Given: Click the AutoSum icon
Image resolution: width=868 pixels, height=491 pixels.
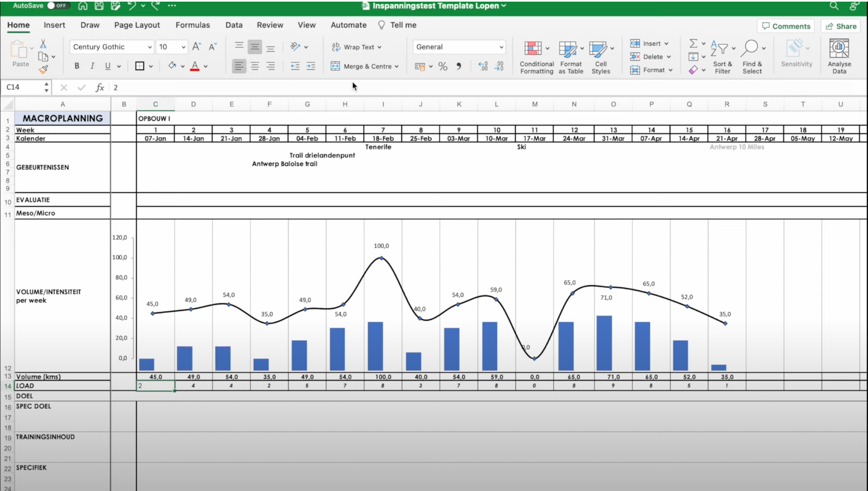Looking at the screenshot, I should (693, 43).
